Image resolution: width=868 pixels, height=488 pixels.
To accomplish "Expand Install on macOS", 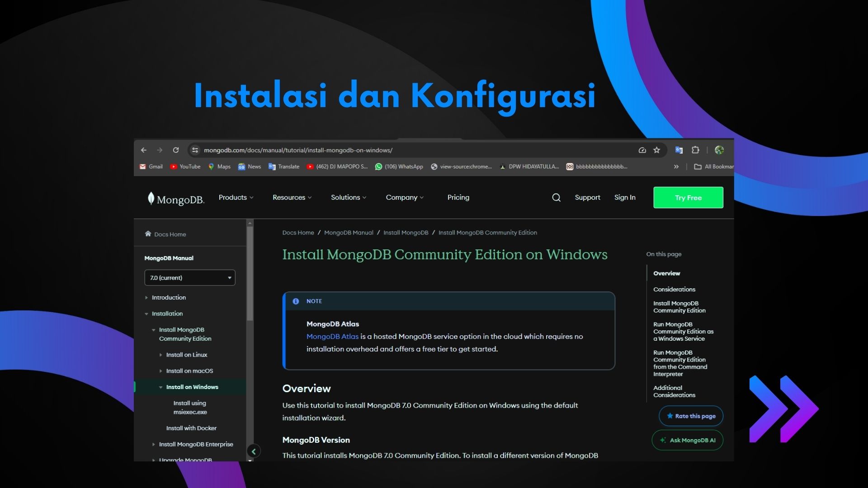I will coord(161,371).
